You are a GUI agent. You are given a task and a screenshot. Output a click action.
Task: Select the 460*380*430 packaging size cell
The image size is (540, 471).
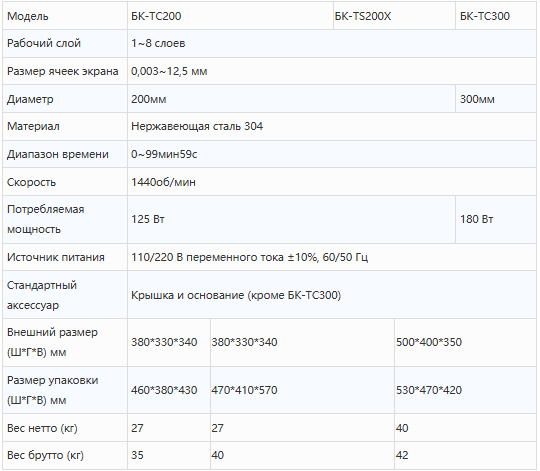point(169,390)
